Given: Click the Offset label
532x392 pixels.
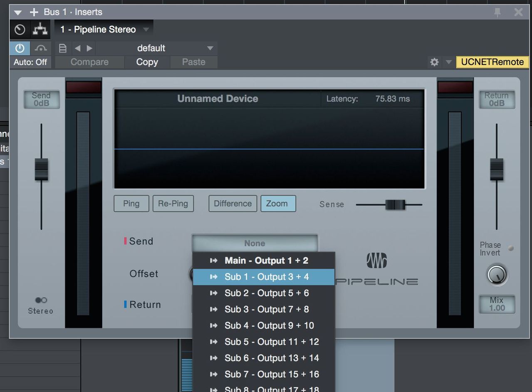Looking at the screenshot, I should click(144, 274).
